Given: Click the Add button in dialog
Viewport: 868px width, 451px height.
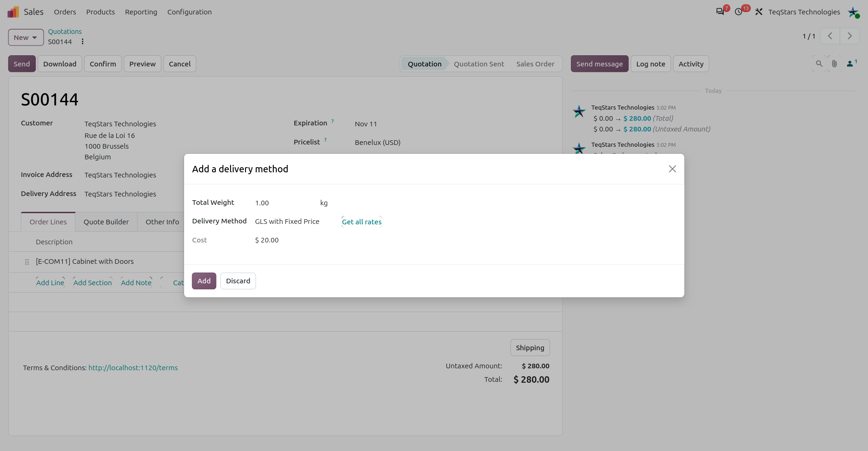Looking at the screenshot, I should (x=204, y=281).
